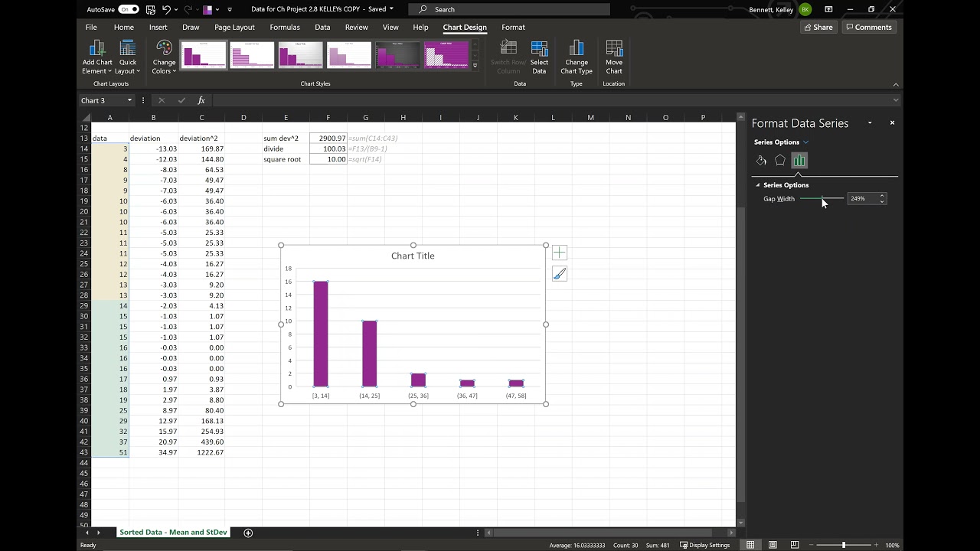This screenshot has height=551, width=980.
Task: Click the zoom out minus button
Action: coord(811,545)
